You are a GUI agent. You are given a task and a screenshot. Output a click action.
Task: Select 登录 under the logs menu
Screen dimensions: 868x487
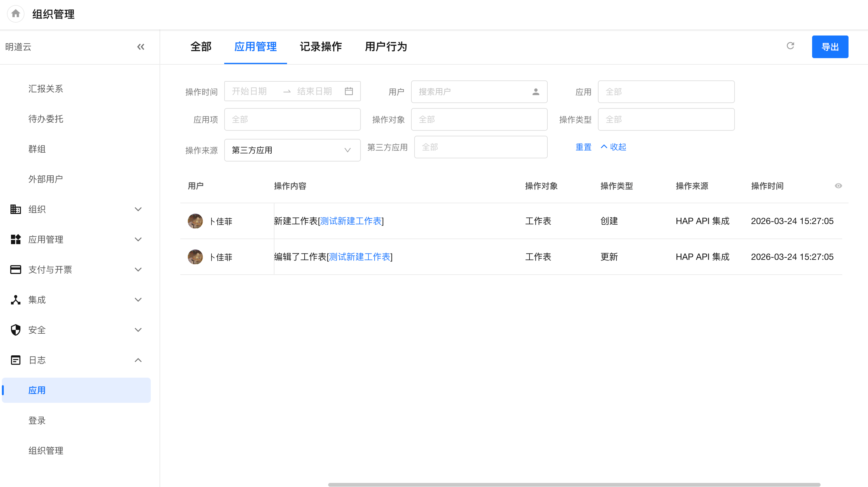point(37,420)
